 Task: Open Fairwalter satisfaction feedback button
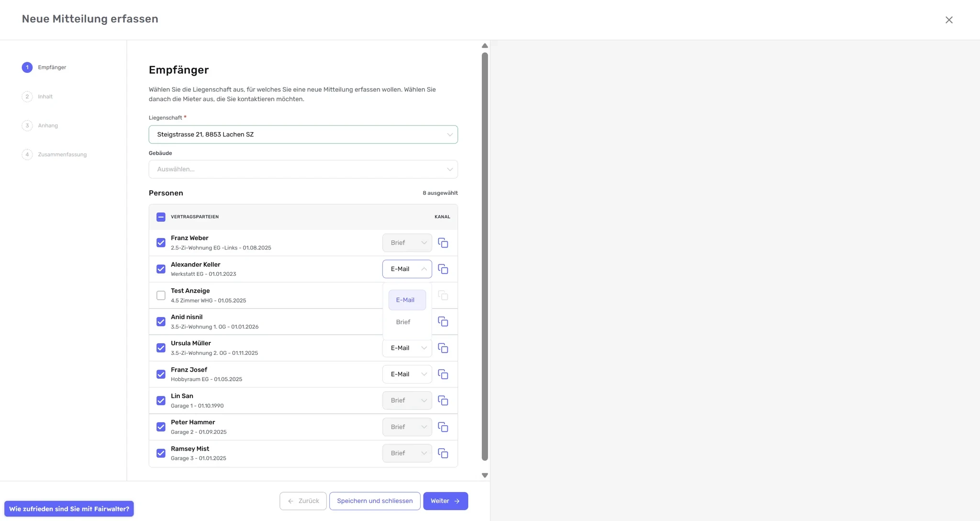pos(69,509)
